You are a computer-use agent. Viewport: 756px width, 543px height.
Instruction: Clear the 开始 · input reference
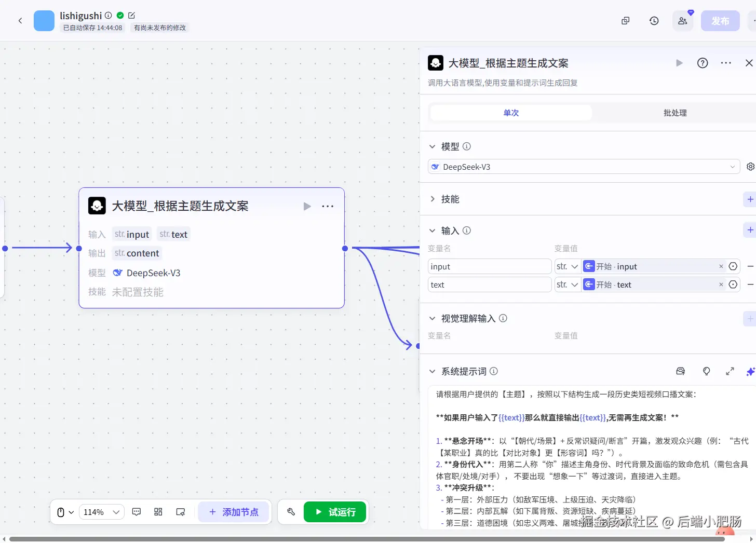(721, 266)
